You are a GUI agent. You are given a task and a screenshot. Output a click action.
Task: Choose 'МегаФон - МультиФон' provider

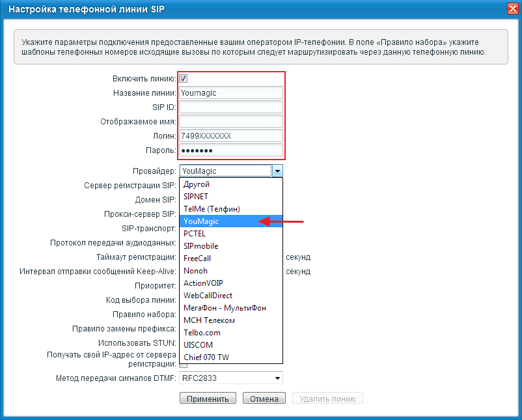226,308
